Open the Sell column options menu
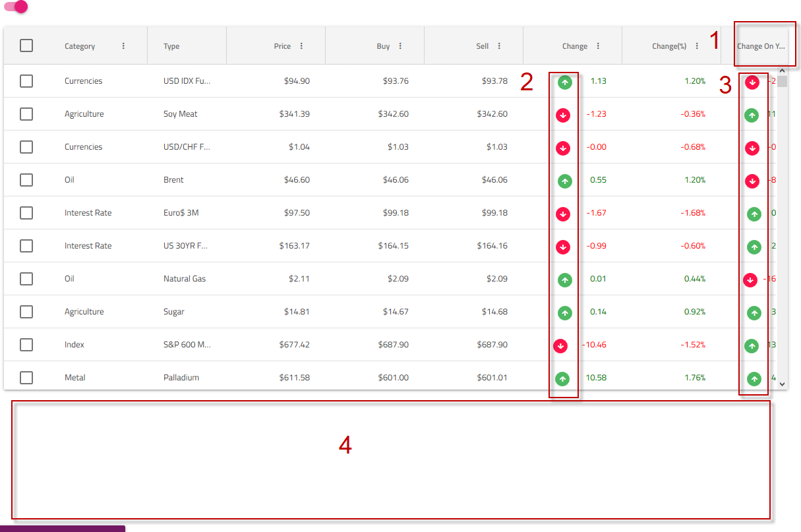801x532 pixels. tap(500, 45)
